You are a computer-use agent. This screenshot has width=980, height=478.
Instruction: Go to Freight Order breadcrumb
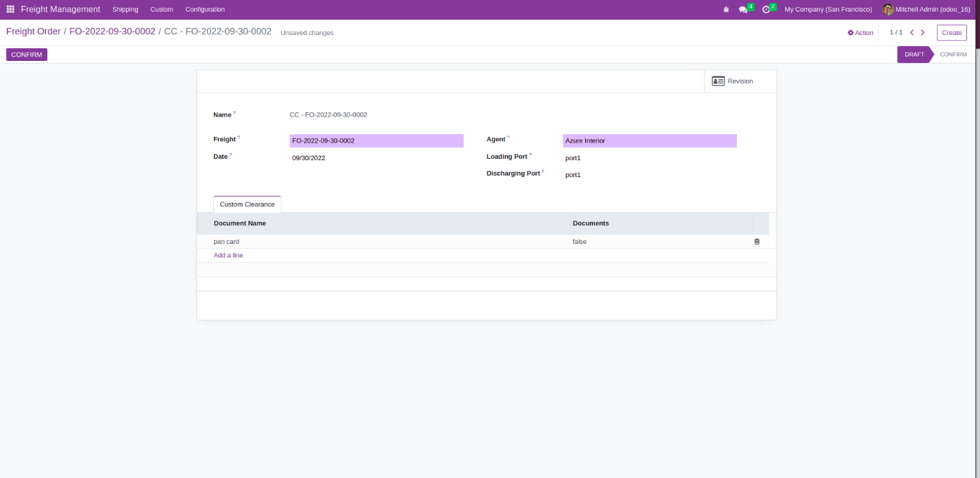34,31
